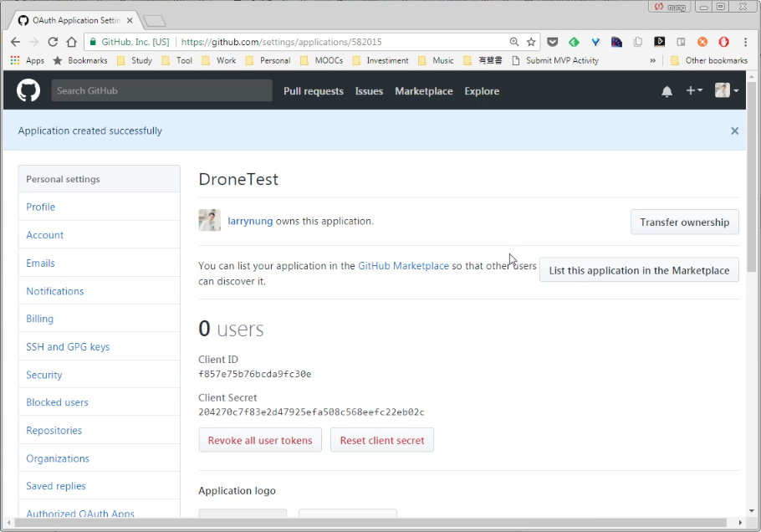The height and width of the screenshot is (532, 761).
Task: Open the user avatar menu in header
Action: pyautogui.click(x=727, y=90)
